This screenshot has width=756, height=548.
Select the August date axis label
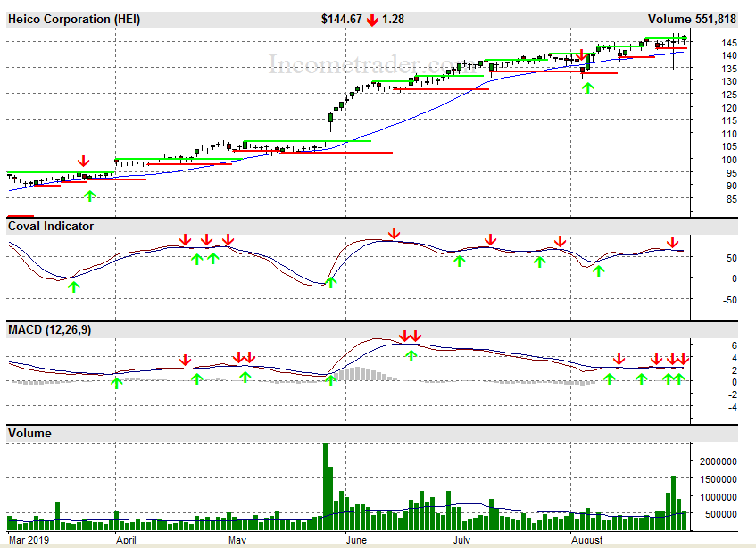click(587, 540)
